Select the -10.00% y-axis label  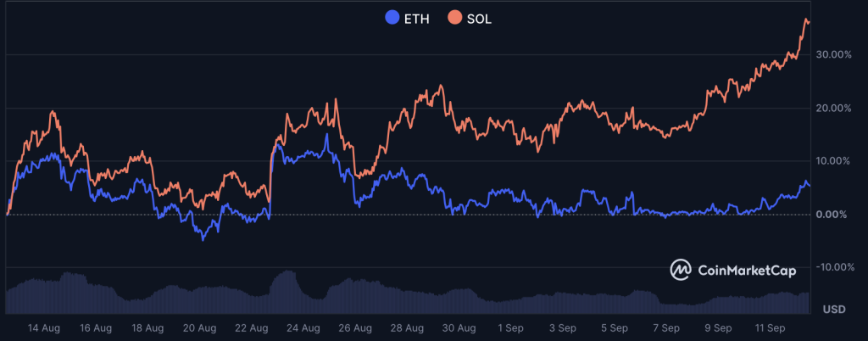[x=835, y=267]
